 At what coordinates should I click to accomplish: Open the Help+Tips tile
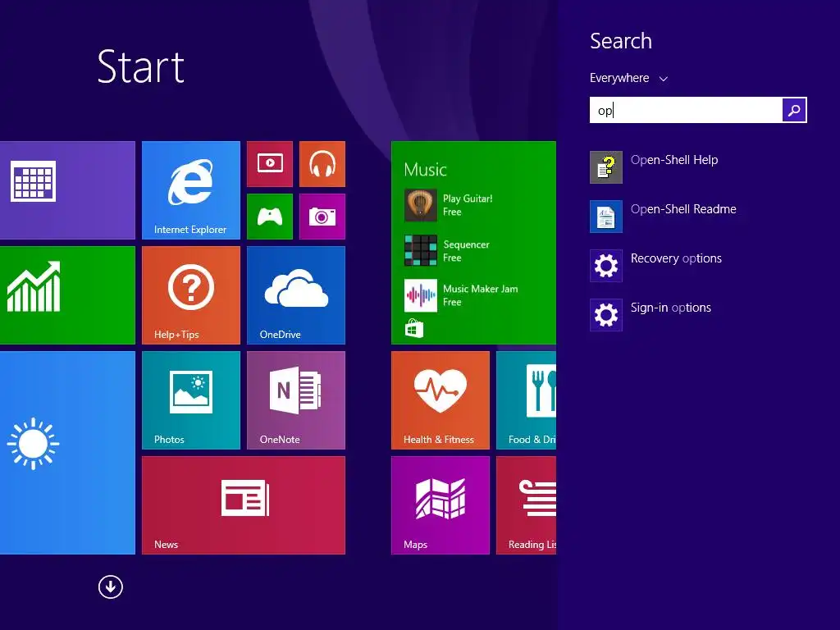tap(190, 295)
